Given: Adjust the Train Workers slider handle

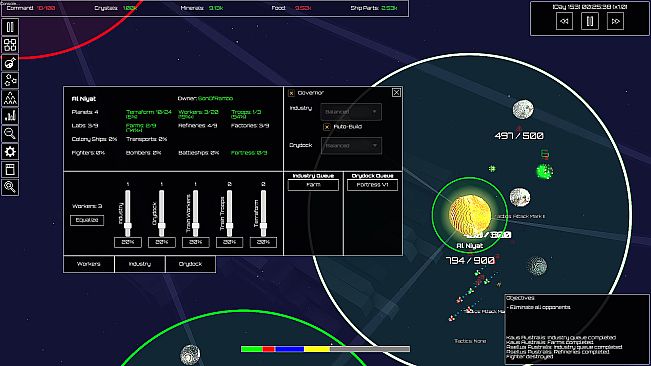Looking at the screenshot, I should pyautogui.click(x=196, y=226).
